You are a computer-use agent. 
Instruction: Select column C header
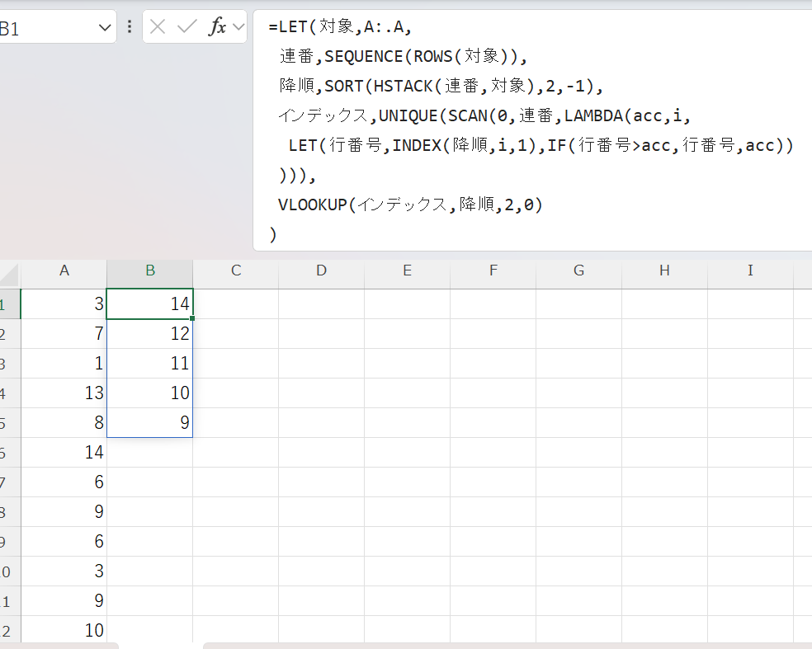(236, 270)
